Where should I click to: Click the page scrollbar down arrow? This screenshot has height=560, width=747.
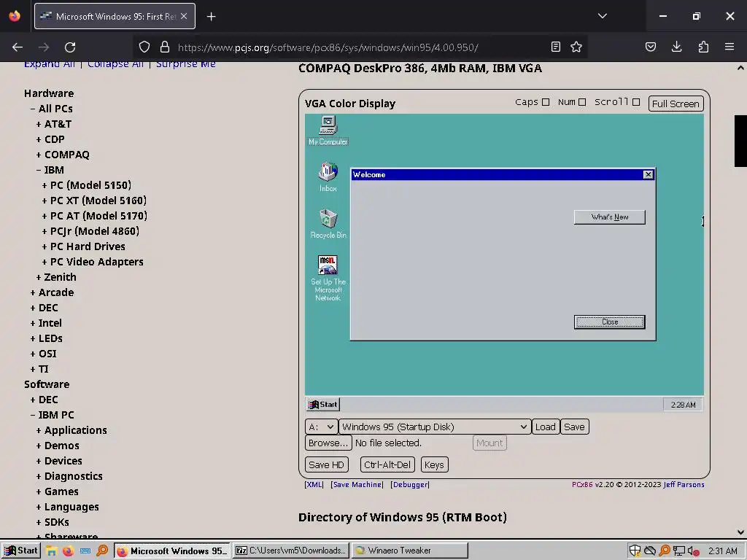[x=740, y=532]
